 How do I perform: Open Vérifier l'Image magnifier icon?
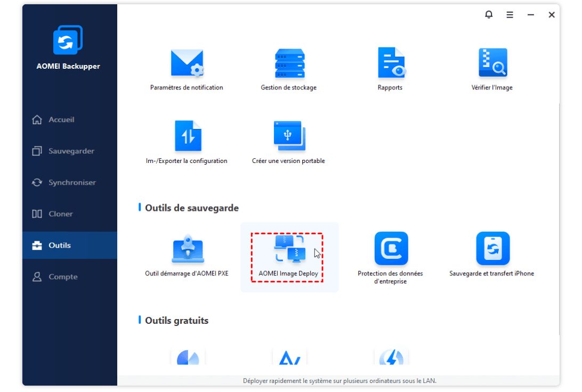pyautogui.click(x=493, y=63)
